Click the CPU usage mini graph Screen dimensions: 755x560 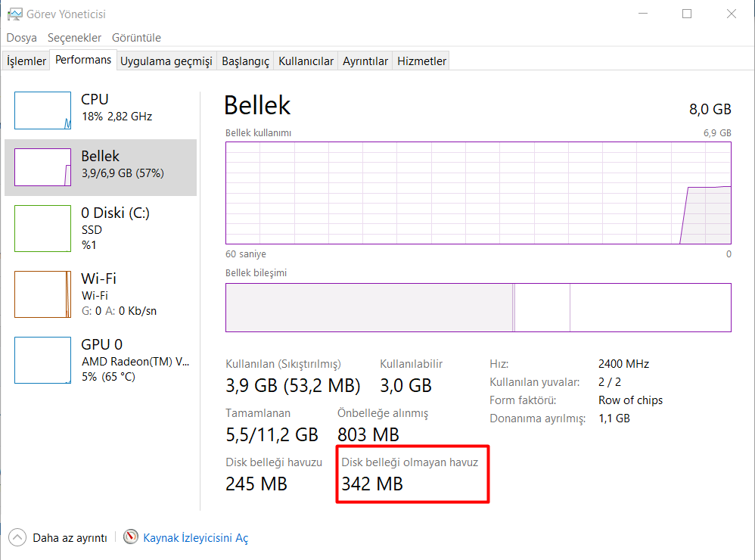[x=42, y=110]
